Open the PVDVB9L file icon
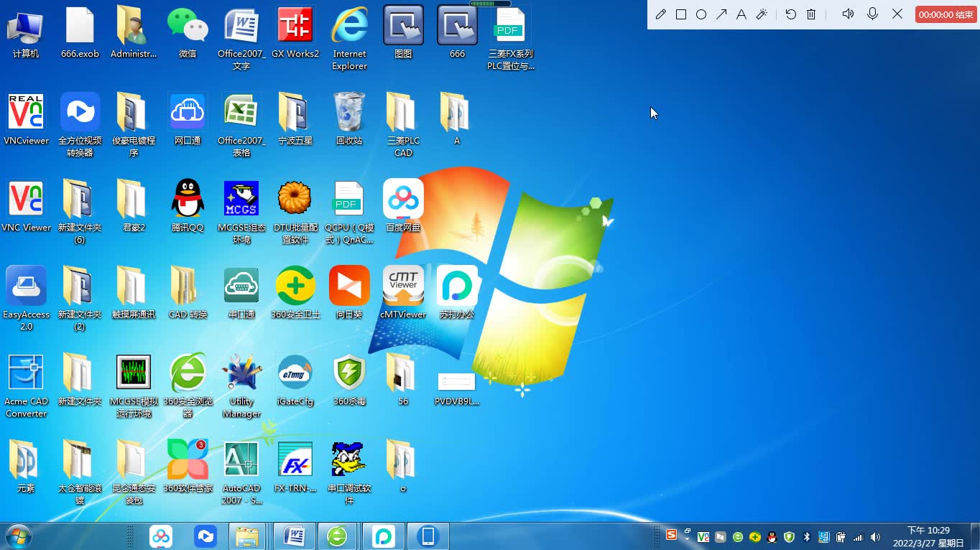The height and width of the screenshot is (550, 980). pos(457,388)
